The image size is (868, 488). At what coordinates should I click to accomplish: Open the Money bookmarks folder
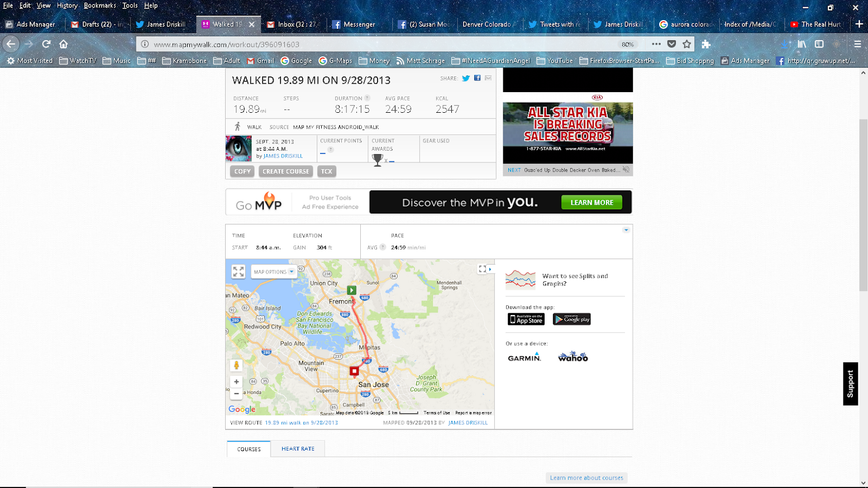pyautogui.click(x=374, y=61)
